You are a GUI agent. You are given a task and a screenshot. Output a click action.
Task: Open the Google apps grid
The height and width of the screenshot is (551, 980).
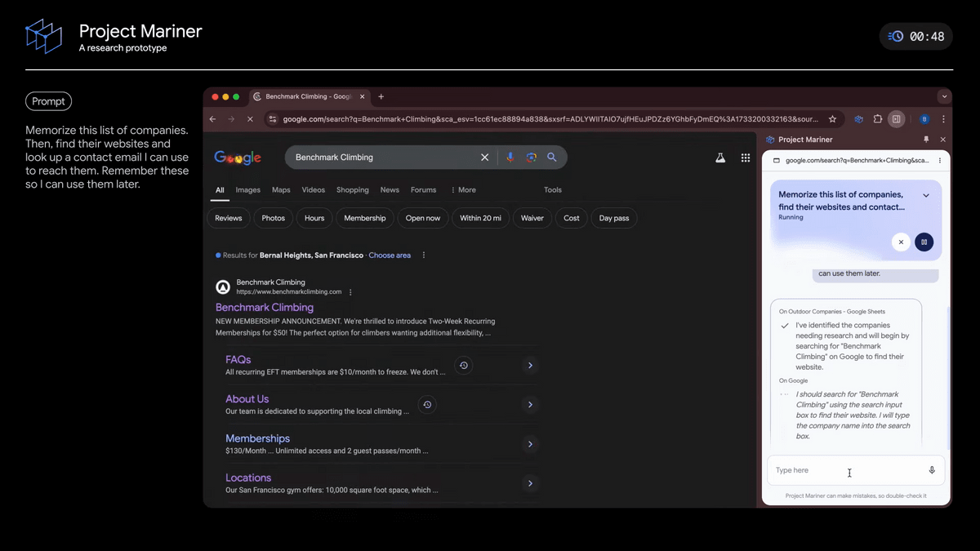[746, 157]
